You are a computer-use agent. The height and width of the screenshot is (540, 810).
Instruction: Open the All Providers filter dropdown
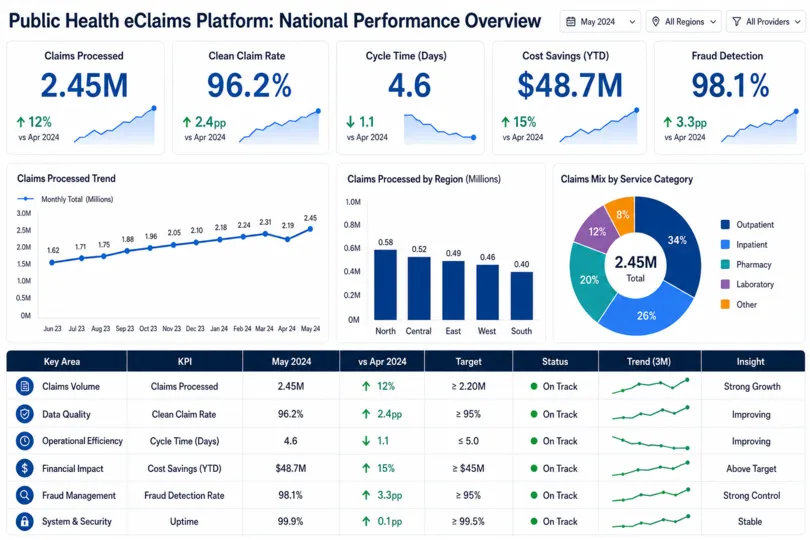pyautogui.click(x=767, y=22)
